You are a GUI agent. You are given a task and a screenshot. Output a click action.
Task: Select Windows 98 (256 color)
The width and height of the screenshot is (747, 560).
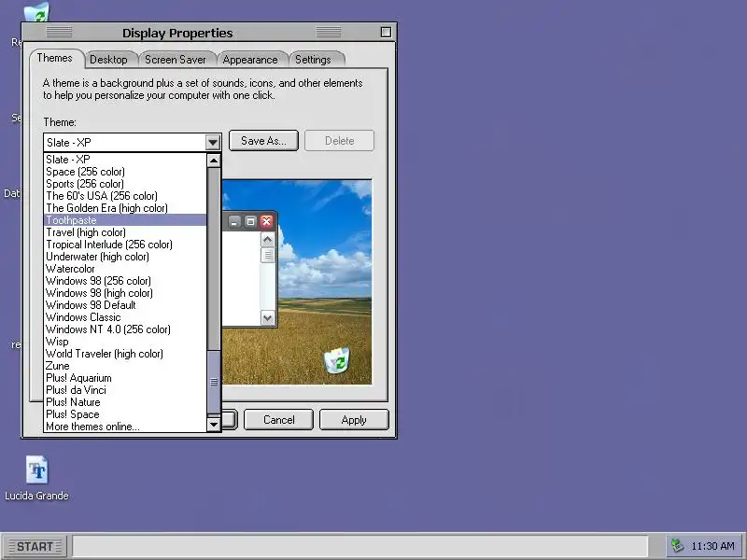pos(125,281)
